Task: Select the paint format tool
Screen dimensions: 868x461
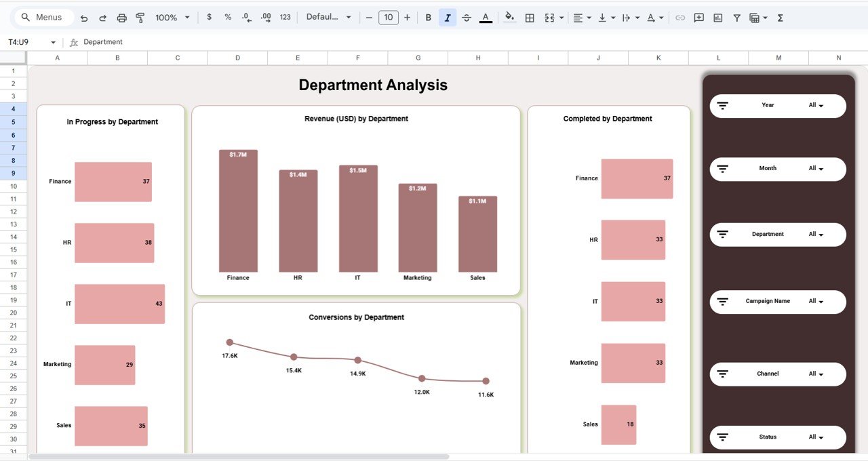Action: (140, 18)
